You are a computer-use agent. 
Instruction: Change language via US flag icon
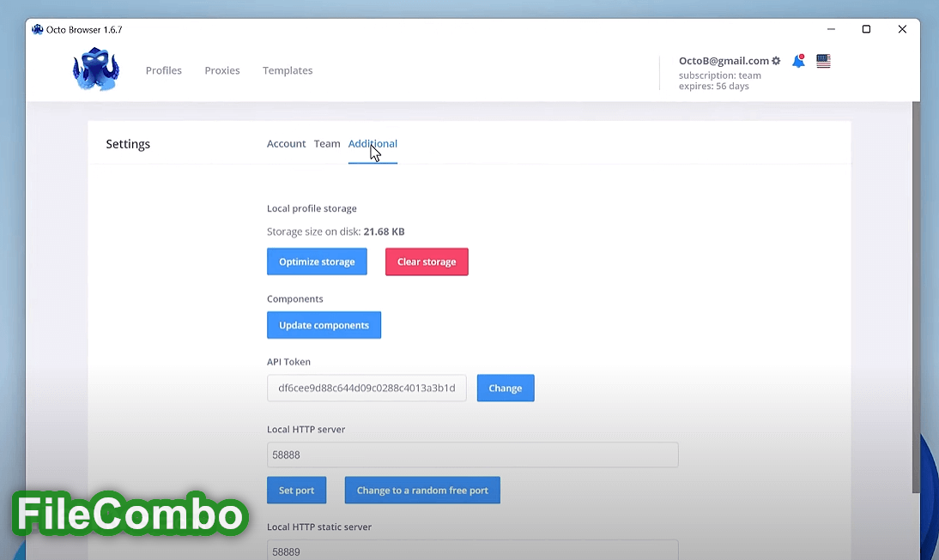823,61
